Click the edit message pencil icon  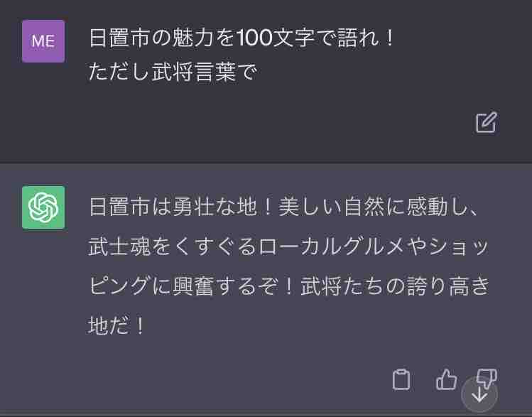pos(487,122)
